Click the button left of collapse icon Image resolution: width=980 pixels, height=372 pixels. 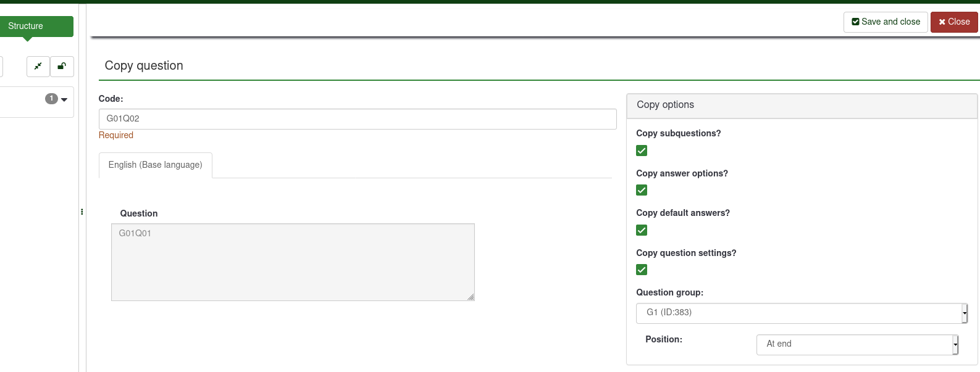(x=1, y=67)
